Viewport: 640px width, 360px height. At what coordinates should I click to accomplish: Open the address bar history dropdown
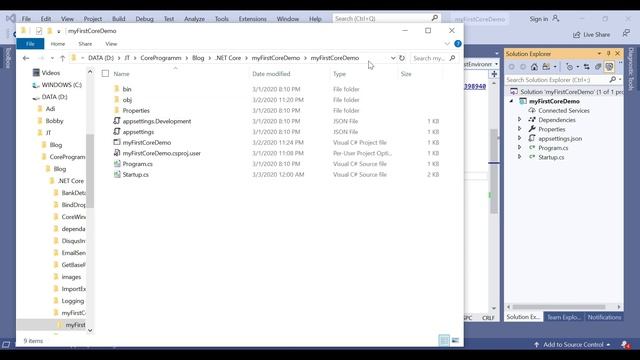pyautogui.click(x=393, y=58)
